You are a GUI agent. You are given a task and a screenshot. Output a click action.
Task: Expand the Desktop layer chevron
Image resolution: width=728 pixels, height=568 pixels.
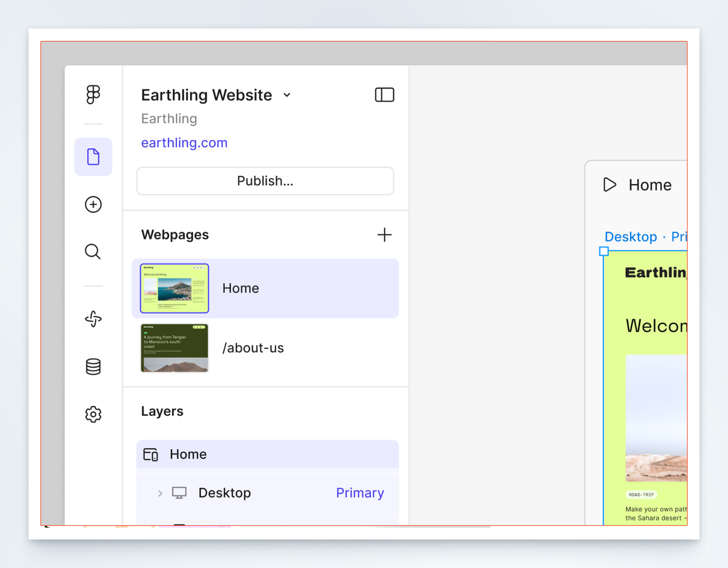(x=160, y=493)
